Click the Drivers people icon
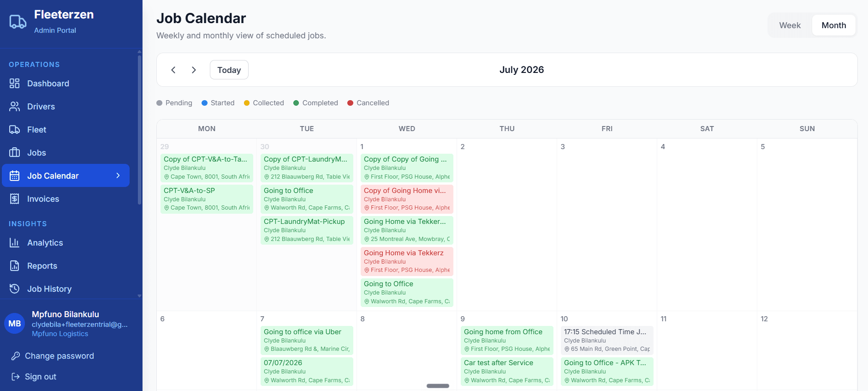Image resolution: width=868 pixels, height=391 pixels. click(x=15, y=107)
